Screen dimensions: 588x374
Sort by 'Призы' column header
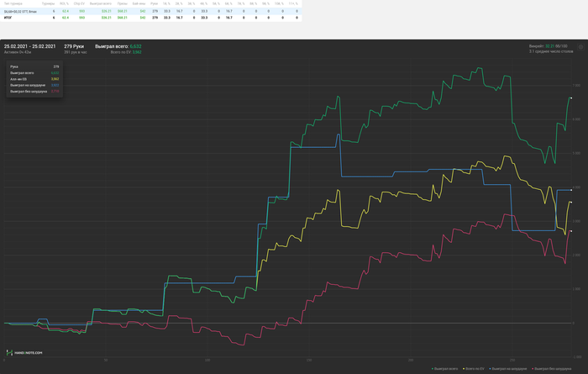click(123, 3)
